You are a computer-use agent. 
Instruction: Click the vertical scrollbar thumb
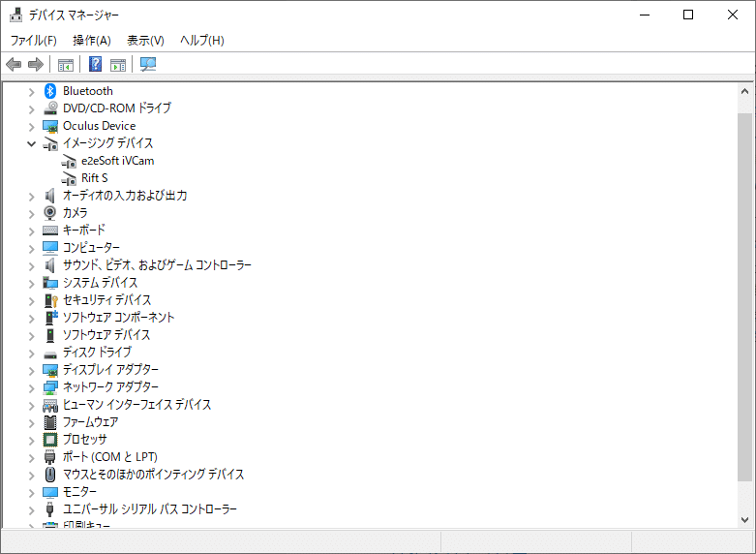(x=744, y=297)
